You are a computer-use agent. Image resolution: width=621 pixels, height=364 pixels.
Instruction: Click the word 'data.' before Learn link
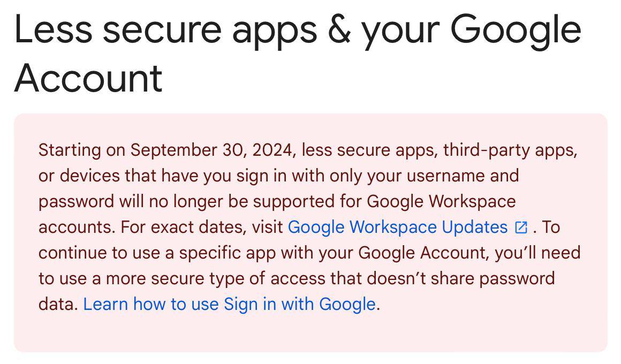tap(59, 304)
